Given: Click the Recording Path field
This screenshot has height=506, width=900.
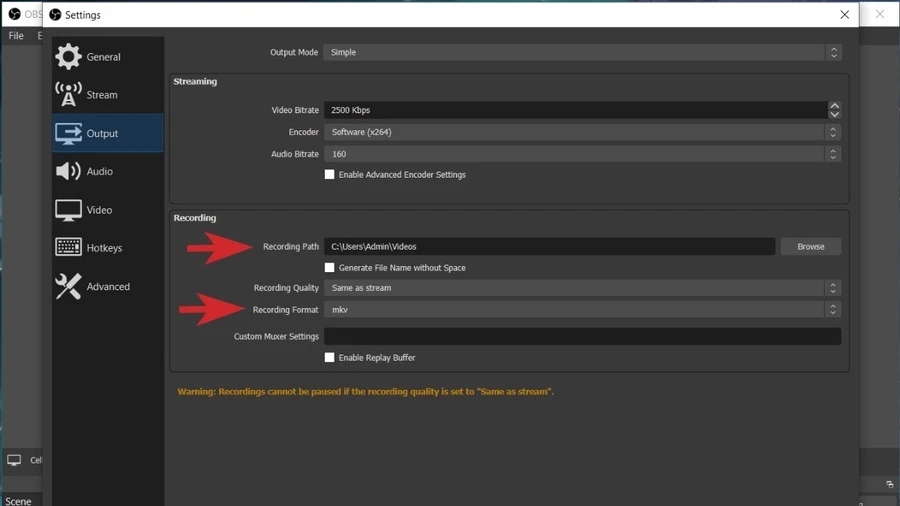Looking at the screenshot, I should pyautogui.click(x=549, y=246).
